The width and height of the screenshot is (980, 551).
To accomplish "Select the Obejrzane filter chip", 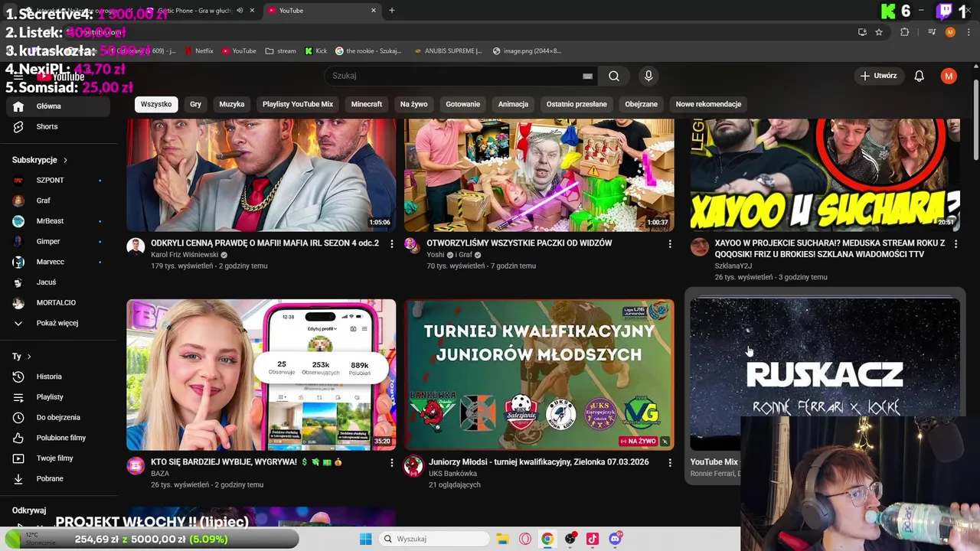I will click(642, 104).
